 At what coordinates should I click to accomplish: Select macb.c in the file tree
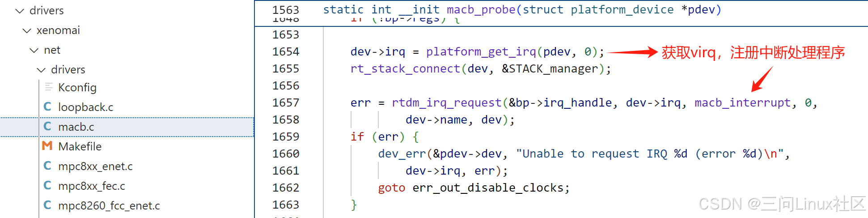[x=127, y=127]
